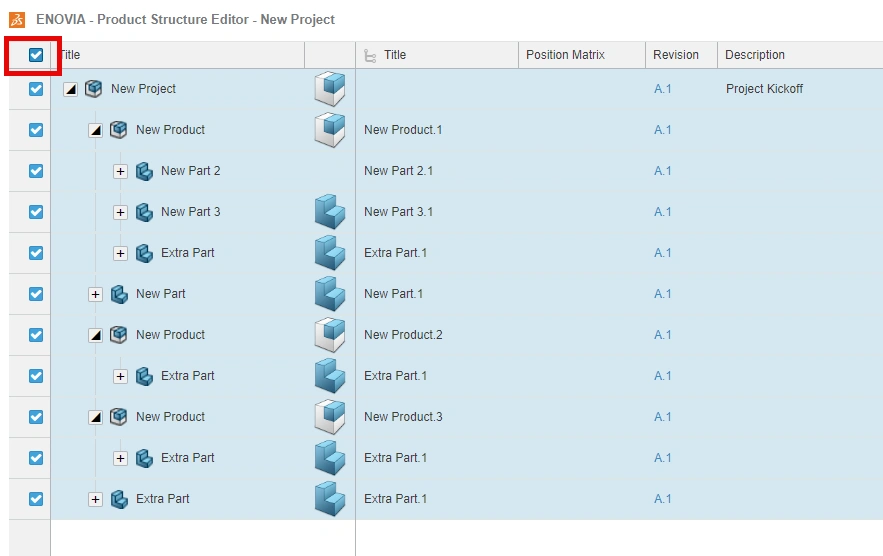
Task: Click the New Part row part icon
Action: 119,294
